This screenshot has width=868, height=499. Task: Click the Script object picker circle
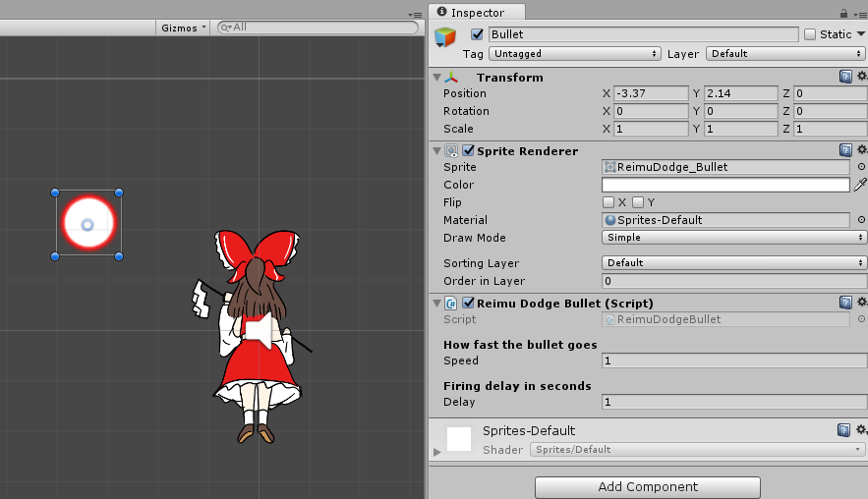coord(861,319)
